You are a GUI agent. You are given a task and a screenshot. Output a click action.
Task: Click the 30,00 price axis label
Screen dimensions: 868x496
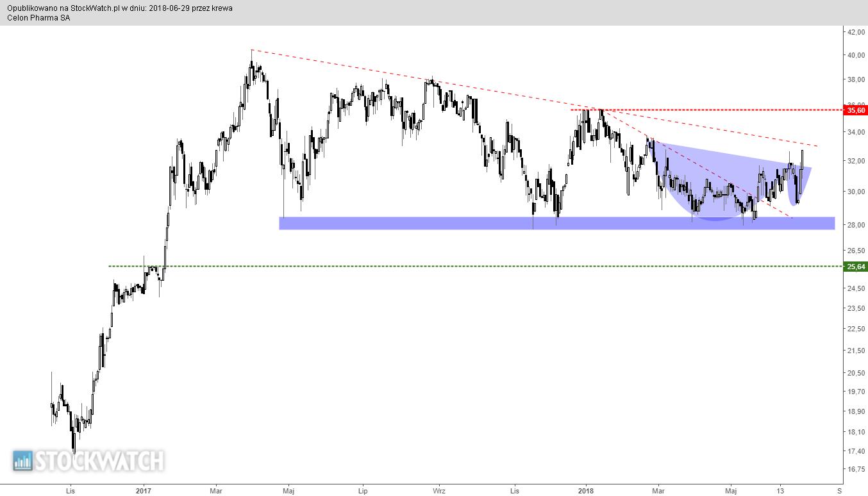[856, 192]
